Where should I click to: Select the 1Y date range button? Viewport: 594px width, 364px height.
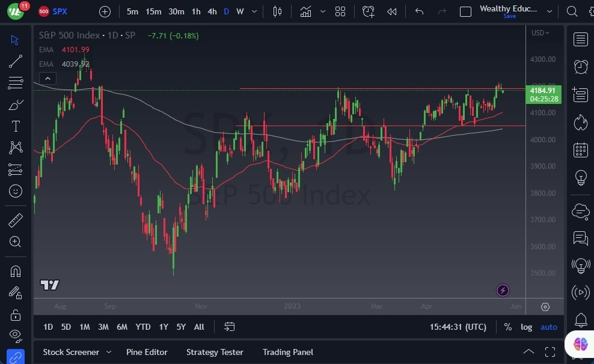pos(163,327)
